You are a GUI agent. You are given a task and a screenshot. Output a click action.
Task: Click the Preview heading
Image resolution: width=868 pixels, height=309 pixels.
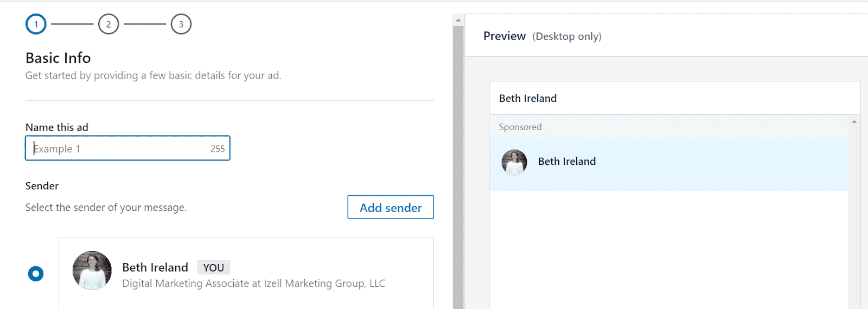click(505, 36)
